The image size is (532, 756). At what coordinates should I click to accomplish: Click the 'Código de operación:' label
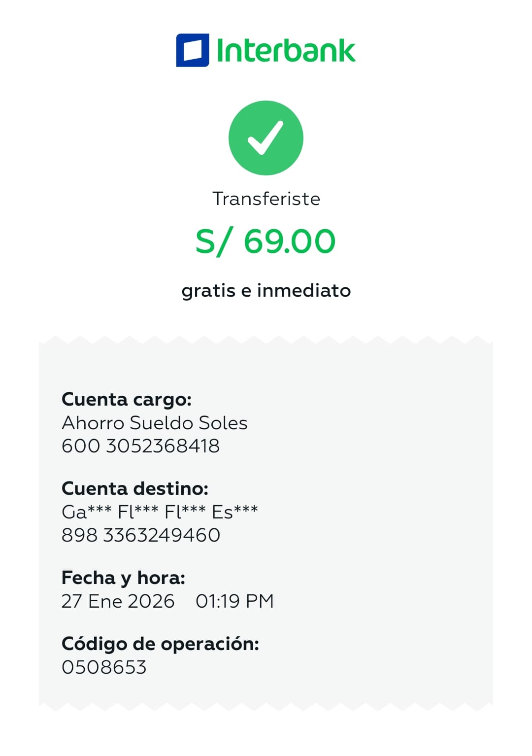(160, 643)
